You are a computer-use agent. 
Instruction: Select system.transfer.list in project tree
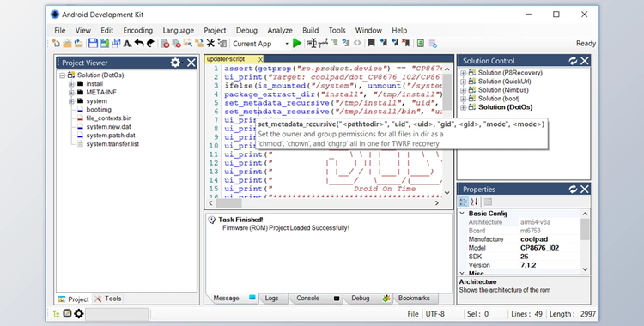112,144
